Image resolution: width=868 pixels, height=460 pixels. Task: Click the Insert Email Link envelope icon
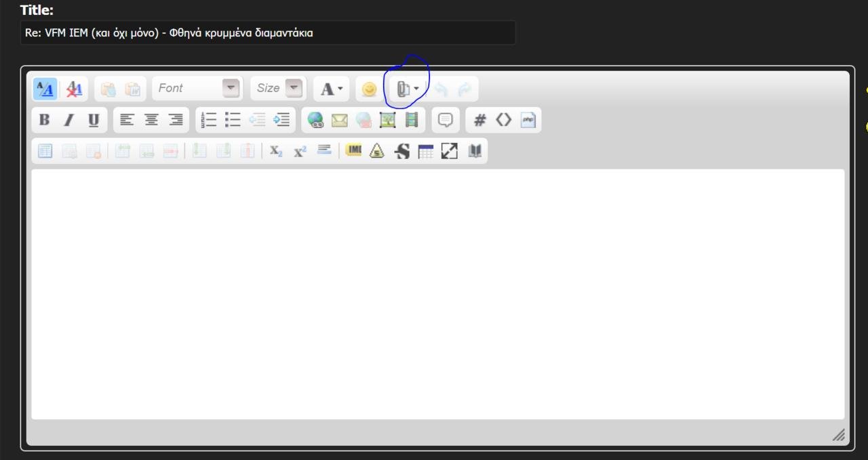[x=339, y=120]
